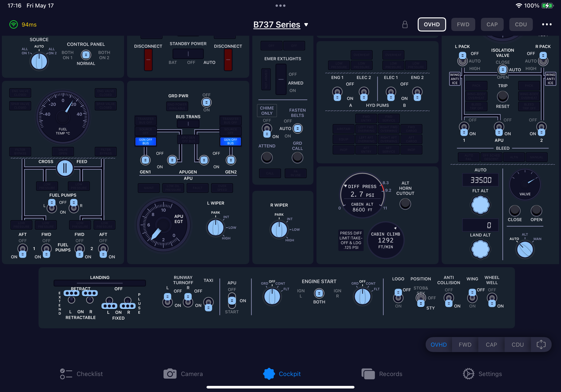Screen dimensions: 561x392
Task: Open the Camera tab
Action: [x=183, y=374]
